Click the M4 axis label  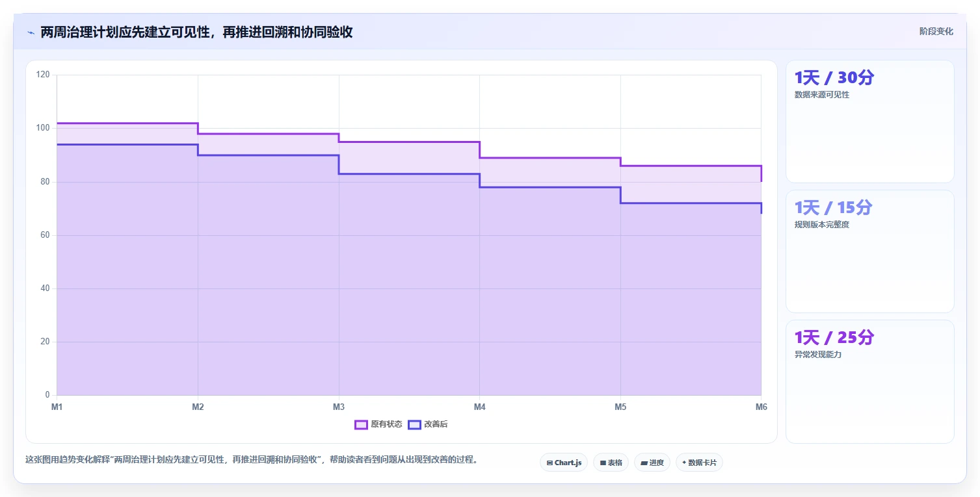[479, 407]
